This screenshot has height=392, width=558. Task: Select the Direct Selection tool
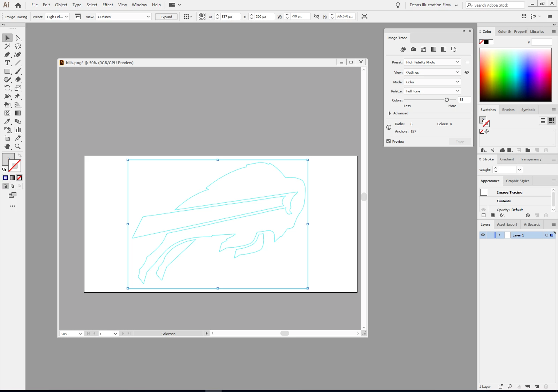[18, 38]
